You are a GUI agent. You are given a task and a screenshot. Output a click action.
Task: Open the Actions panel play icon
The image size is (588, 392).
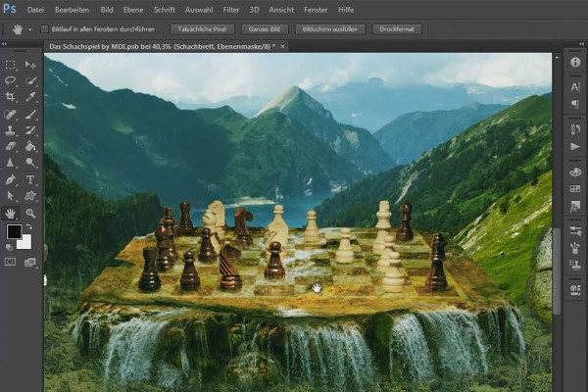click(575, 146)
